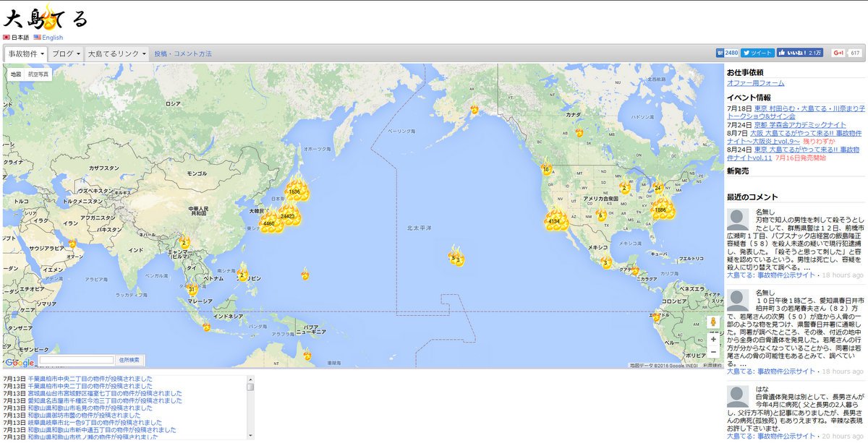Click first comment's 名無し avatar thumbnail
The width and height of the screenshot is (868, 443).
point(738,220)
